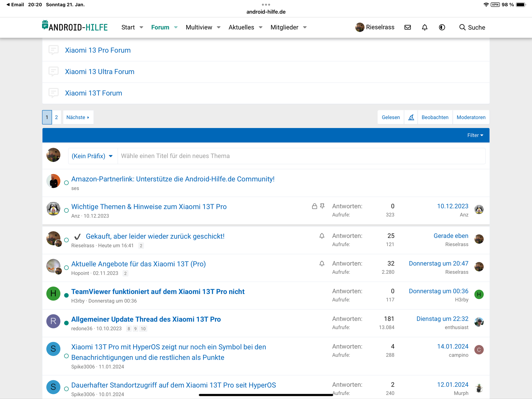Open the Filter dropdown
This screenshot has height=399, width=532.
click(x=475, y=135)
